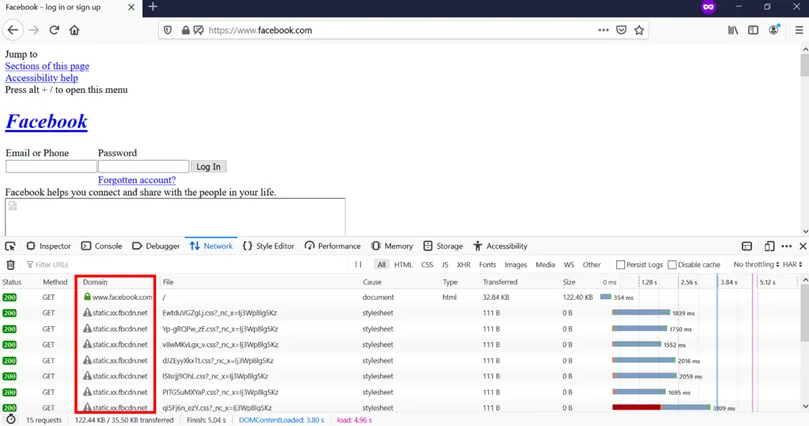Open the Firefox account icon
This screenshot has width=809, height=426.
click(774, 29)
